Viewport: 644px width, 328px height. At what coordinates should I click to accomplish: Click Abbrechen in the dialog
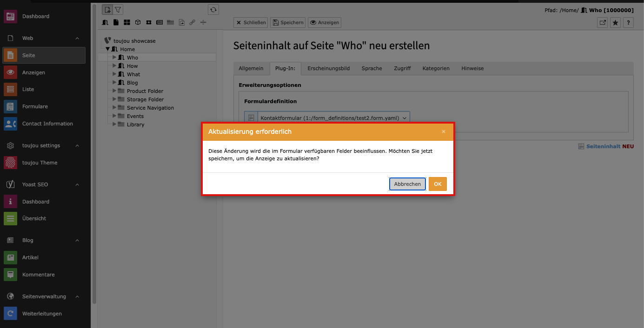(x=407, y=184)
